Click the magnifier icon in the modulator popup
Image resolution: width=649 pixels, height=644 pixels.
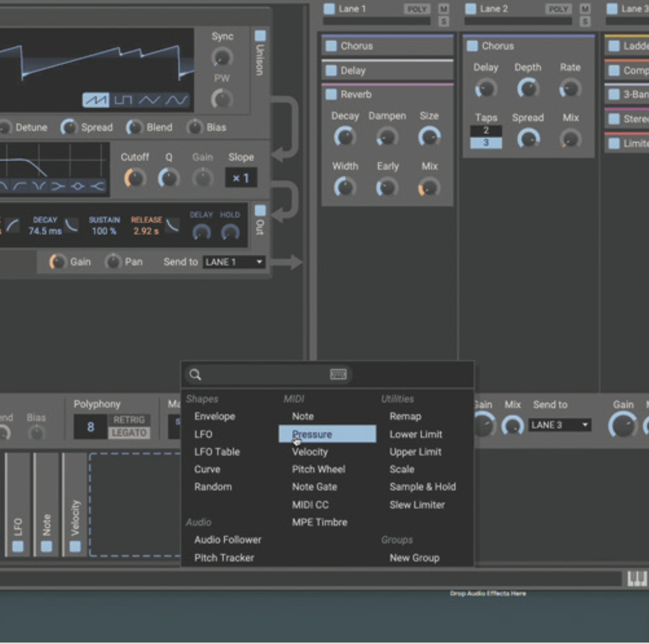tap(195, 374)
